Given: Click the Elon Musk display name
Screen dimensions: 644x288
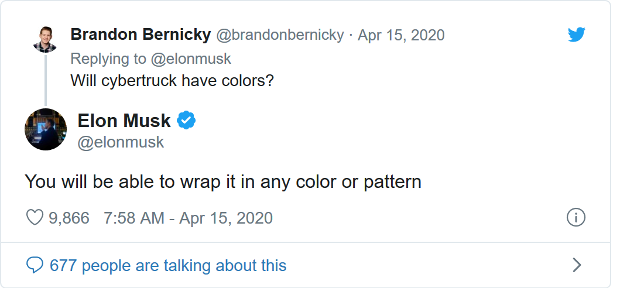Looking at the screenshot, I should (x=124, y=121).
